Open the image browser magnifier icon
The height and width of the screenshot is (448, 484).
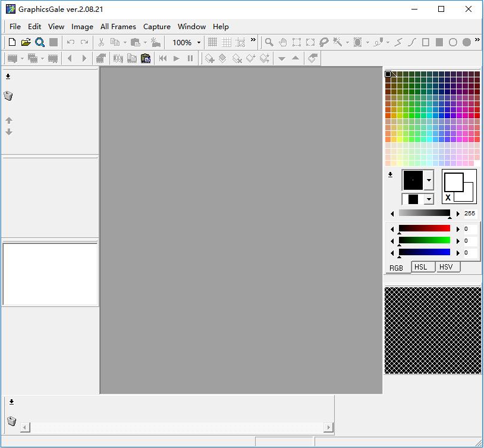[40, 42]
